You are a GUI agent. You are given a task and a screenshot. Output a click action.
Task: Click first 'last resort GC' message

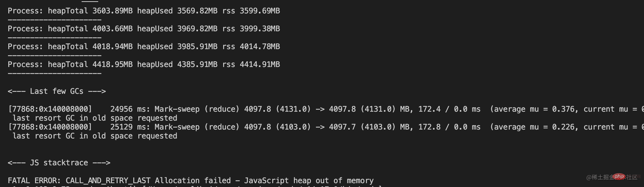[x=95, y=118]
